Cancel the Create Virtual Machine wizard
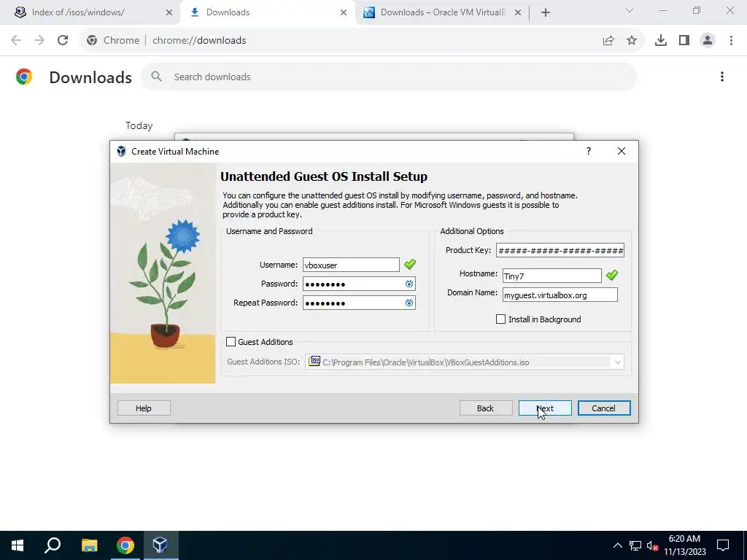 (603, 408)
